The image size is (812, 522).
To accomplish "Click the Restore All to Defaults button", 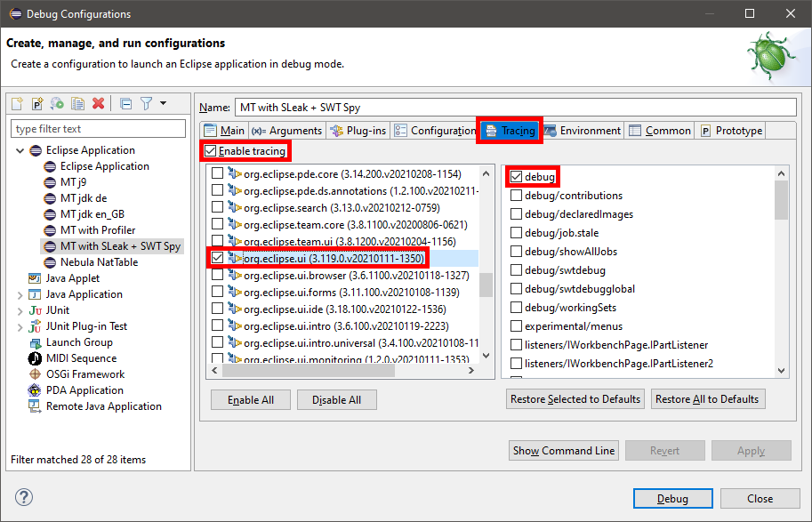I will [x=708, y=398].
